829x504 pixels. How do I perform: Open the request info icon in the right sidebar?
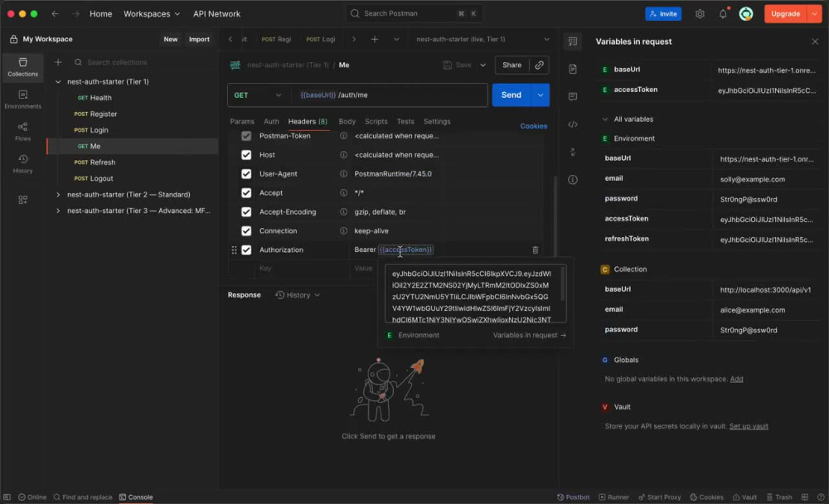click(x=573, y=180)
